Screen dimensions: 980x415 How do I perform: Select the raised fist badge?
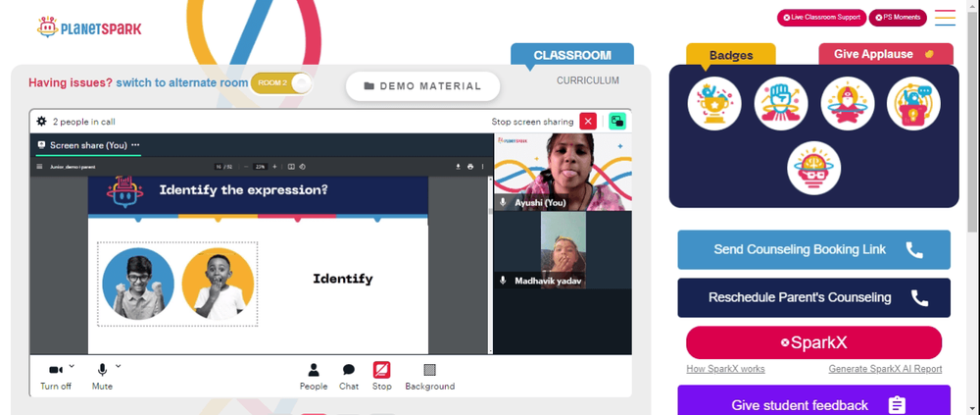point(781,103)
